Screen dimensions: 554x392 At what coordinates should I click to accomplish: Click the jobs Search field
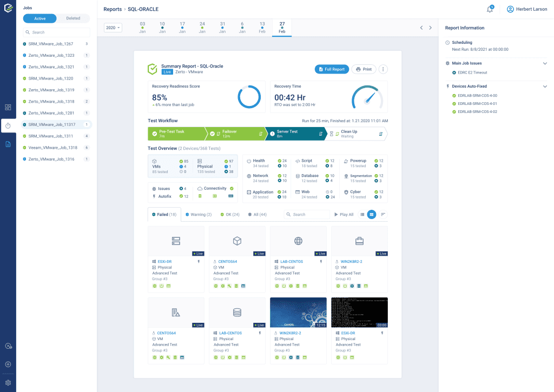(x=56, y=32)
